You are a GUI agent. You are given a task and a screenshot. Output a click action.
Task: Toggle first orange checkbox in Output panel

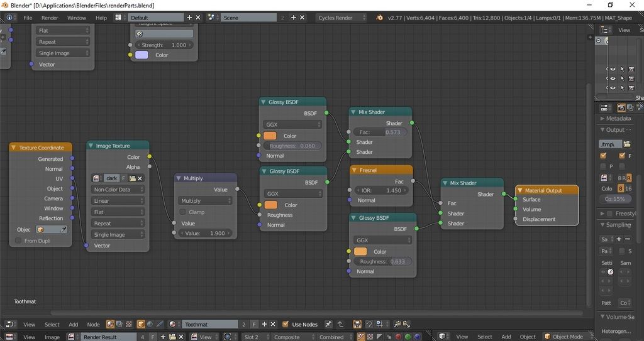pyautogui.click(x=603, y=156)
